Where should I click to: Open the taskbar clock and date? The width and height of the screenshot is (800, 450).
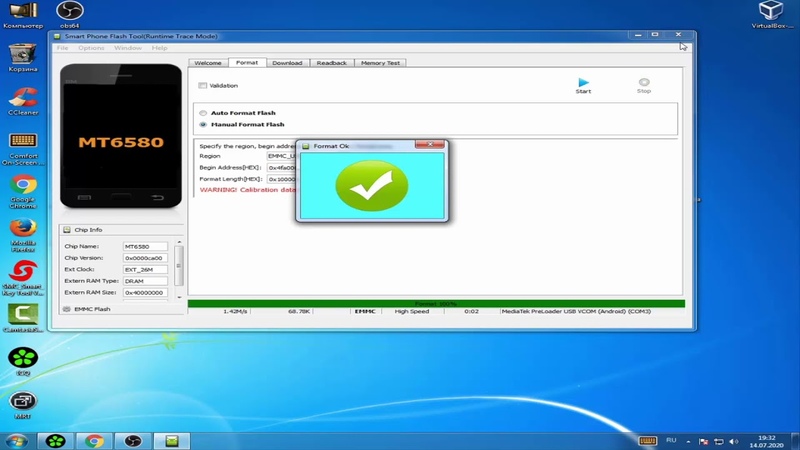coord(766,441)
